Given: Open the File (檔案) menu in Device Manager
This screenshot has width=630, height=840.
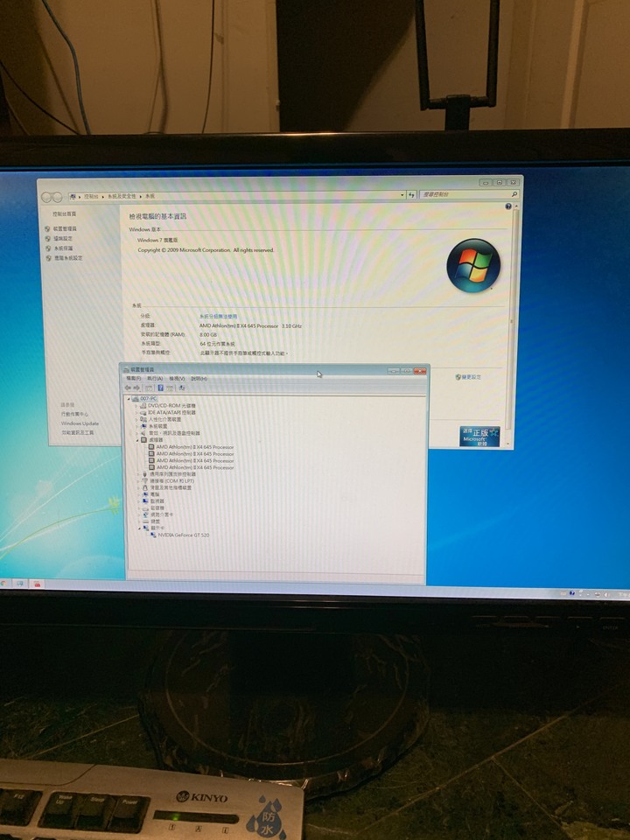Looking at the screenshot, I should (x=133, y=378).
